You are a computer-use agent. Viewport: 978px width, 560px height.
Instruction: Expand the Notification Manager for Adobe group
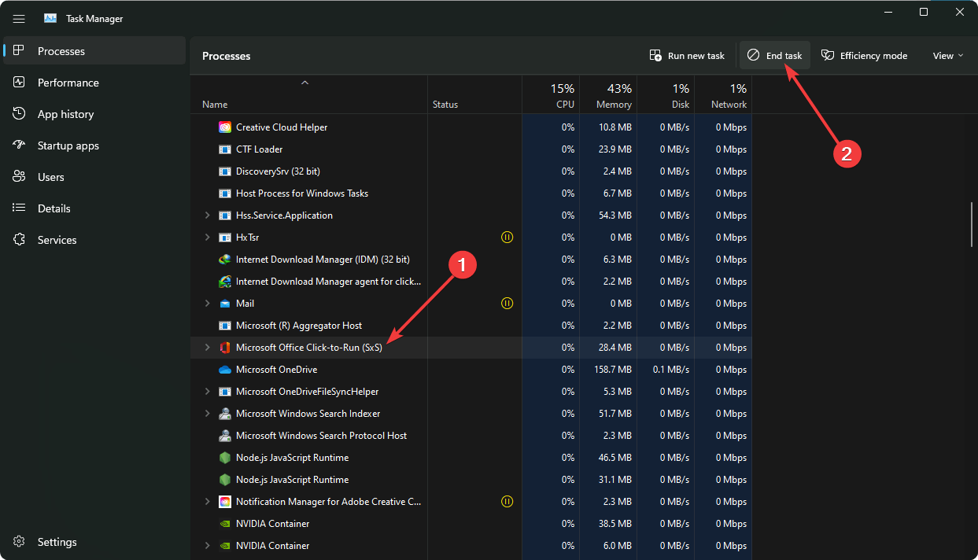pos(207,502)
